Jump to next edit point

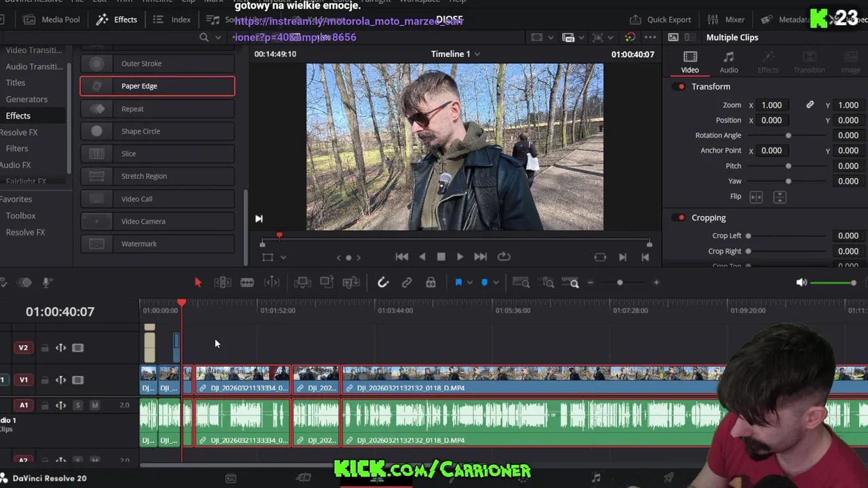click(623, 257)
